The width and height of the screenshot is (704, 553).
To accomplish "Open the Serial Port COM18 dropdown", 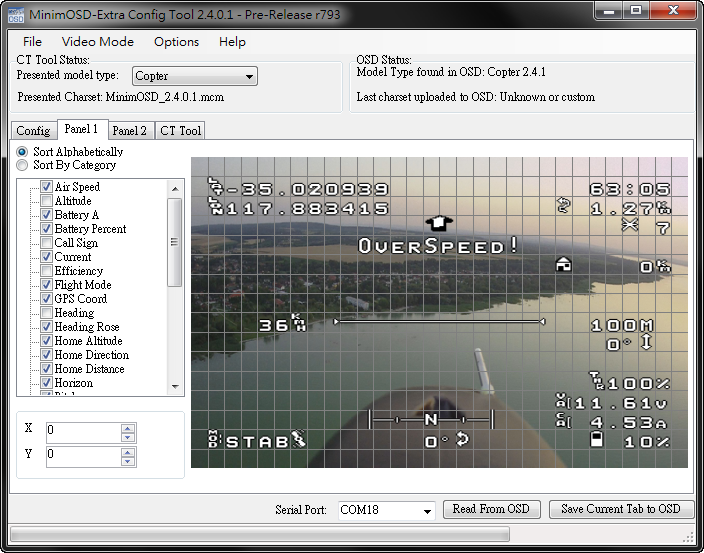I will pos(387,510).
